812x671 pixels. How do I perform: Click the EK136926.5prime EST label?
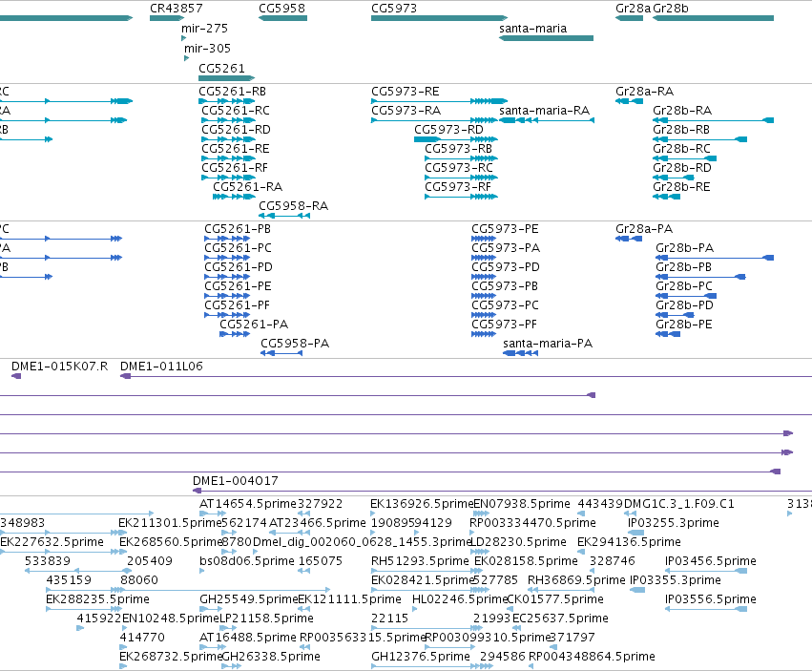click(422, 504)
